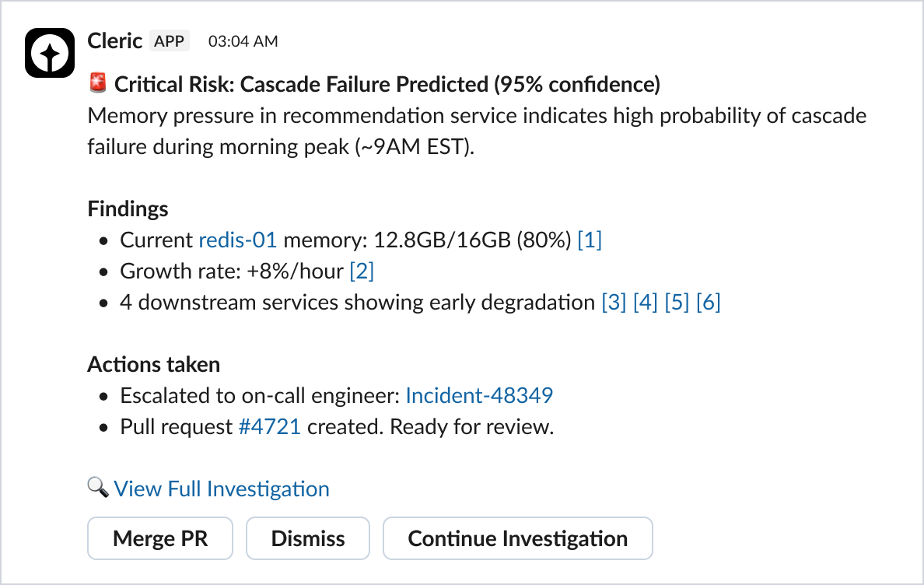
Task: Click the magnifying glass icon
Action: point(97,489)
